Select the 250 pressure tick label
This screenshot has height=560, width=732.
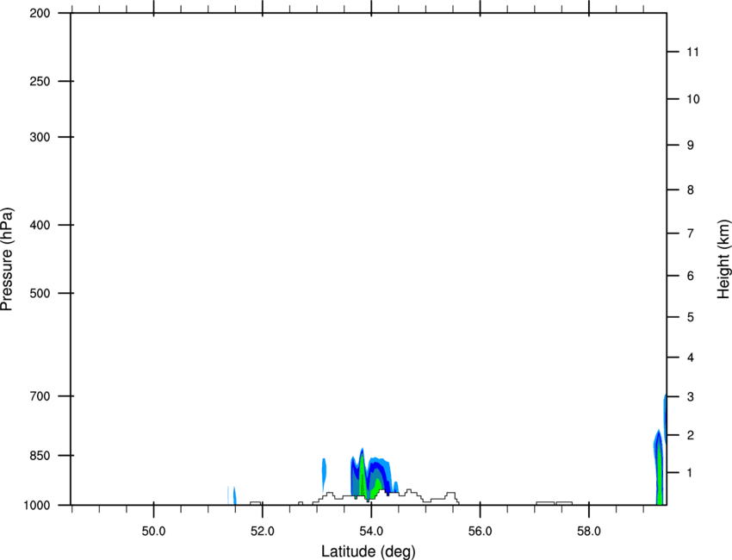40,81
